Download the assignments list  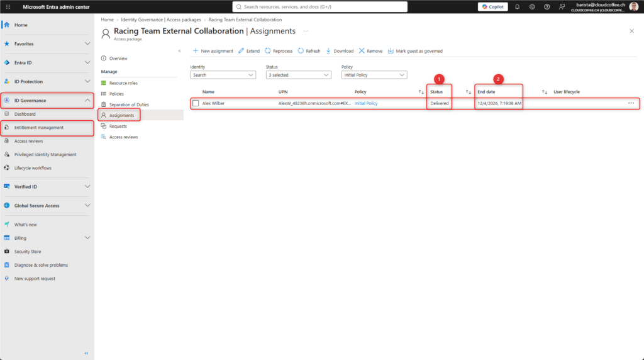340,51
